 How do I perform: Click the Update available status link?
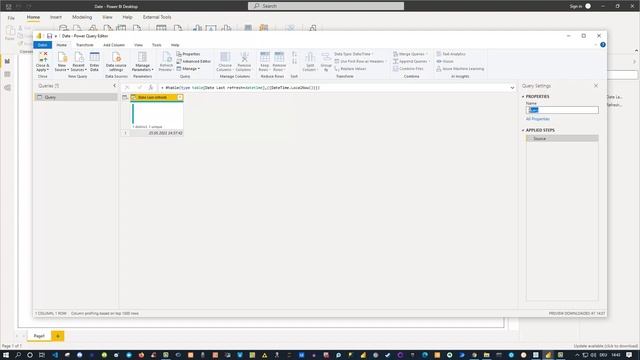click(x=605, y=346)
